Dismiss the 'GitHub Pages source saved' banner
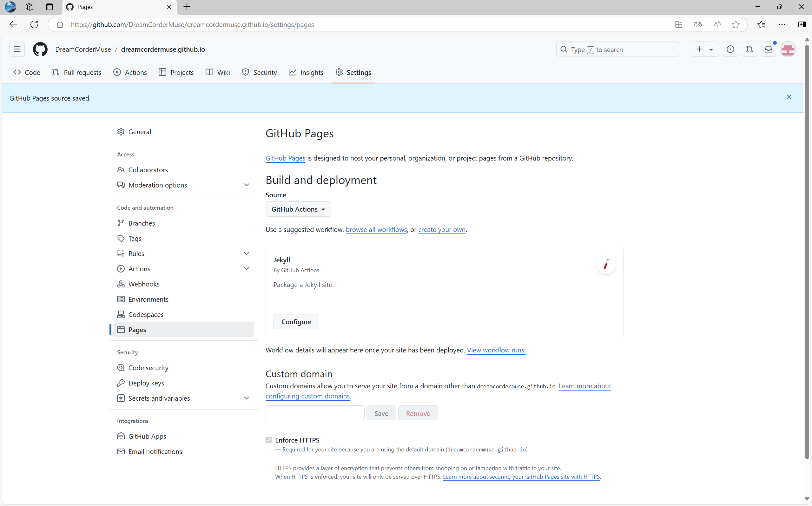 coord(789,97)
